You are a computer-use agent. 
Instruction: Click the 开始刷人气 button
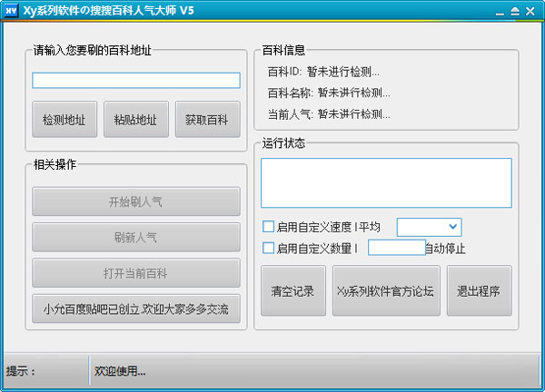click(x=136, y=201)
